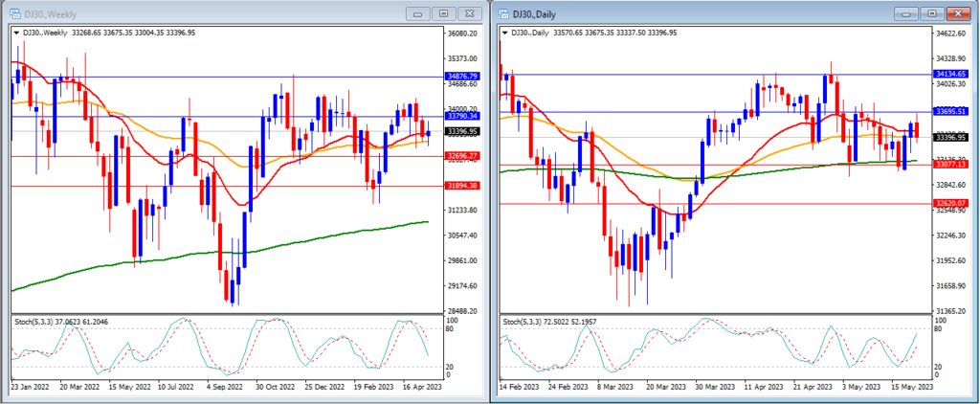Click the DJ30.,Weekly OHLC header text

point(107,33)
